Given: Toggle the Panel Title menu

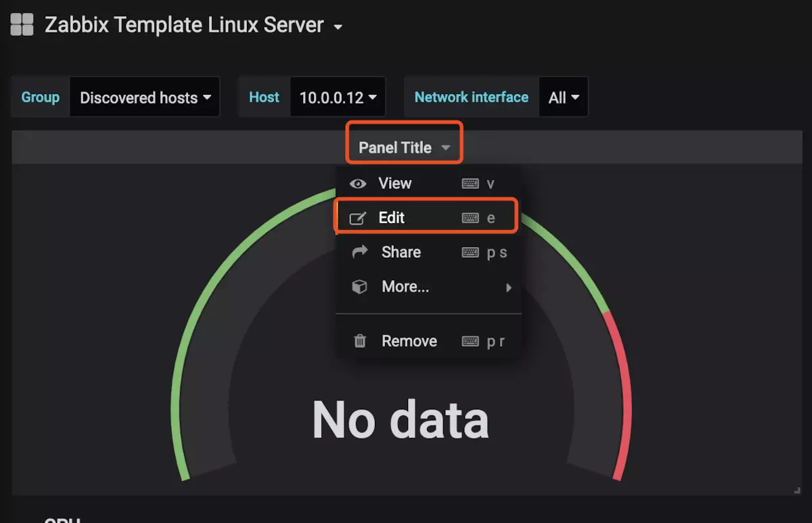Looking at the screenshot, I should [405, 147].
